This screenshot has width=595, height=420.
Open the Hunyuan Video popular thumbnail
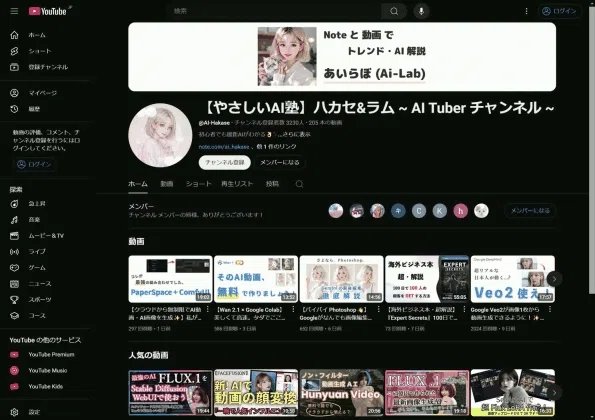coord(342,393)
